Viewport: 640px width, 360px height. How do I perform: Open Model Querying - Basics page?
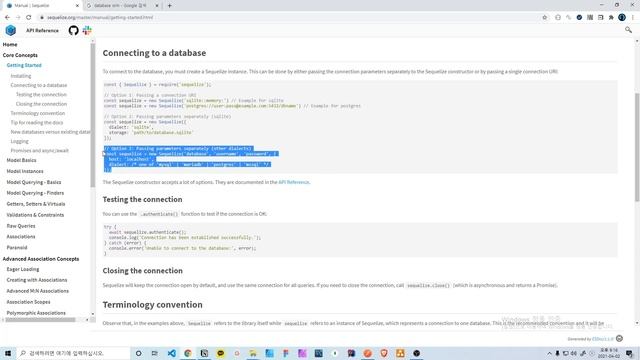[x=34, y=182]
